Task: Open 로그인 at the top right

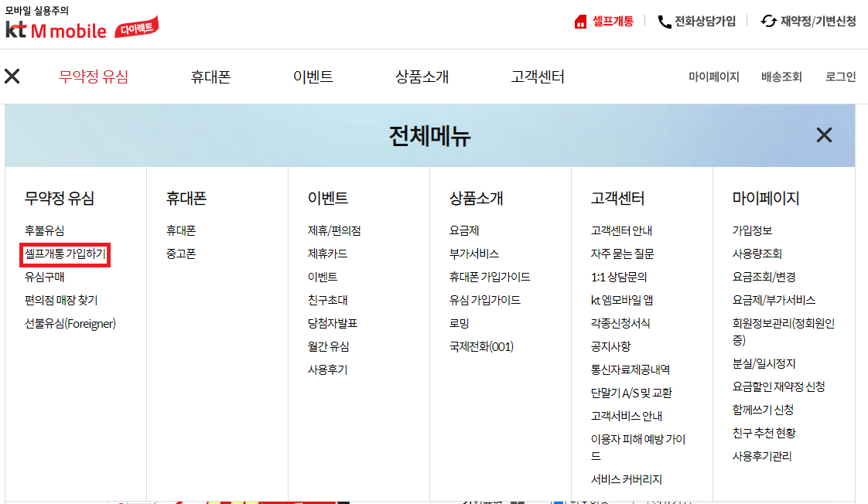Action: pos(839,77)
